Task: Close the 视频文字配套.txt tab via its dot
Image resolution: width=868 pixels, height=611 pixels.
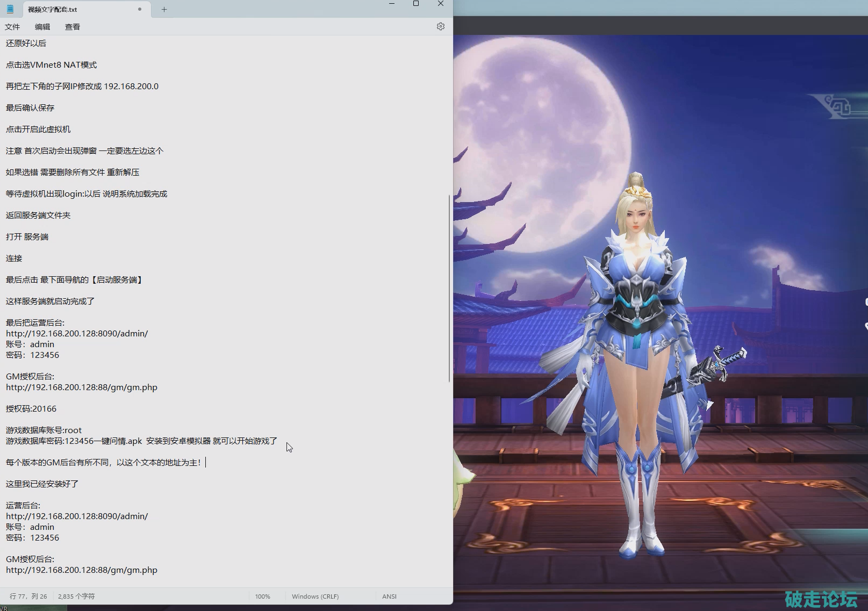Action: [x=140, y=9]
